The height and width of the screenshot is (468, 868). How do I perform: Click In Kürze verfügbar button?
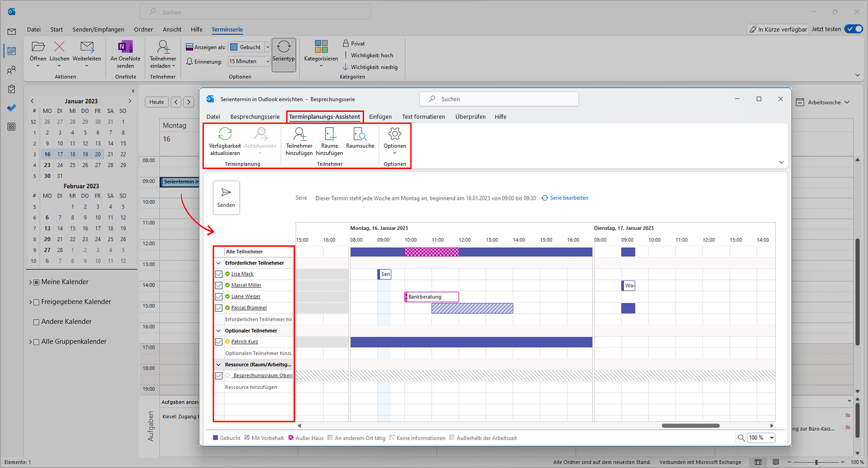778,29
